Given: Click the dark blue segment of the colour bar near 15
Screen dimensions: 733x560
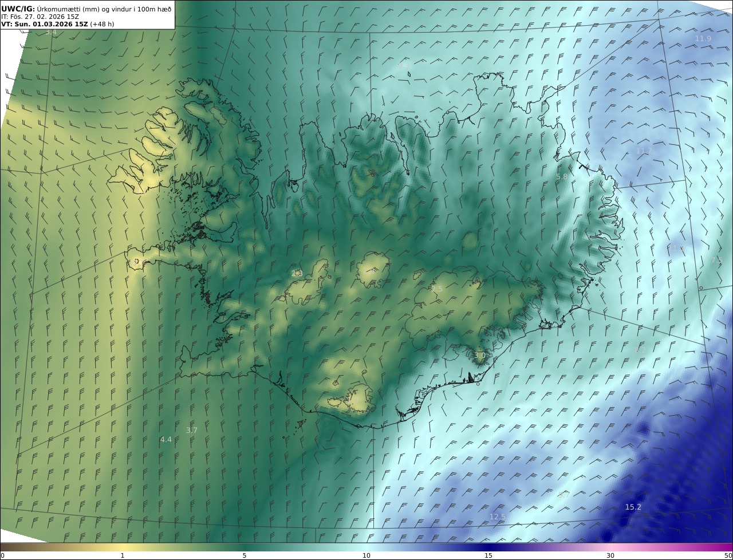Looking at the screenshot, I should point(488,547).
